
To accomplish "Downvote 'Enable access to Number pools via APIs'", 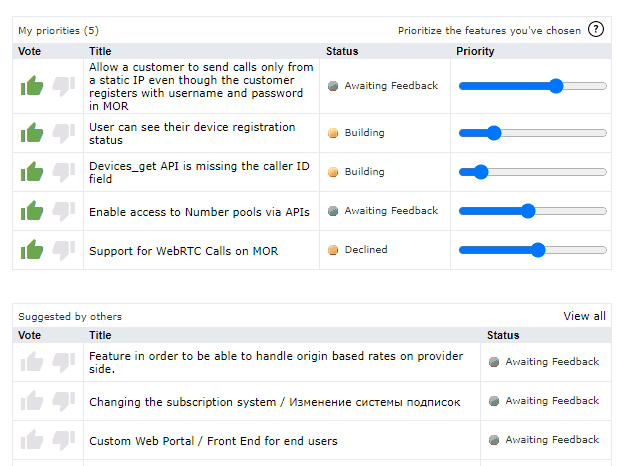I will 63,210.
